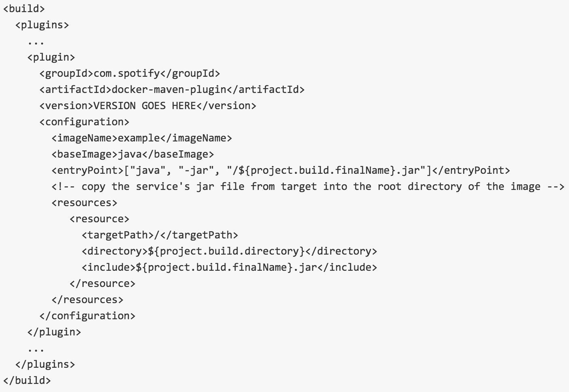
Task: Click the opening resources tag
Action: 84,203
